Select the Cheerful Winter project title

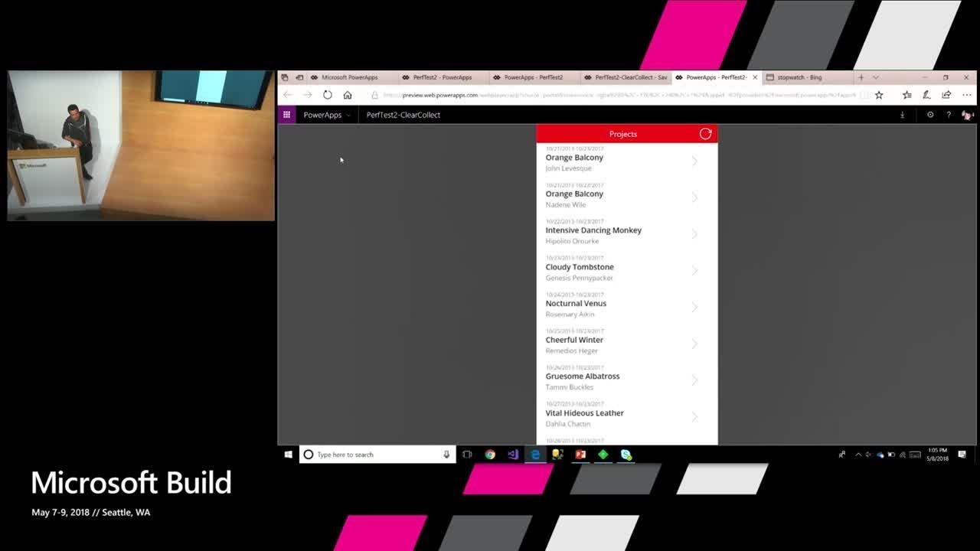[x=574, y=340]
